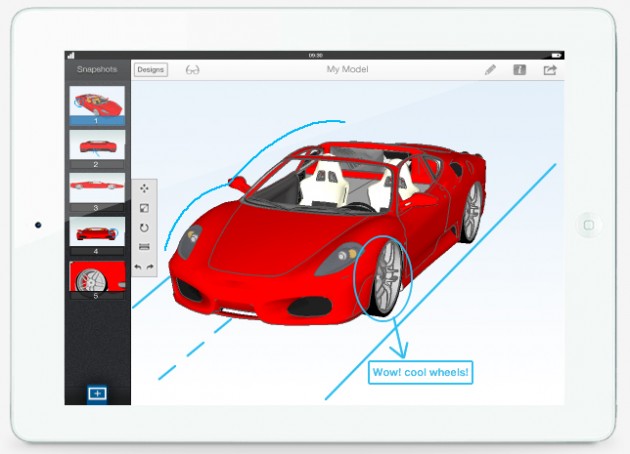Image resolution: width=630 pixels, height=454 pixels.
Task: Tap the My Model title
Action: click(x=347, y=70)
